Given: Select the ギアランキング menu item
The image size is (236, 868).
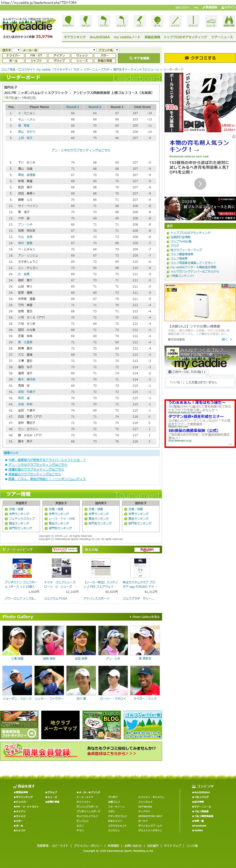Looking at the screenshot, I should 75,37.
